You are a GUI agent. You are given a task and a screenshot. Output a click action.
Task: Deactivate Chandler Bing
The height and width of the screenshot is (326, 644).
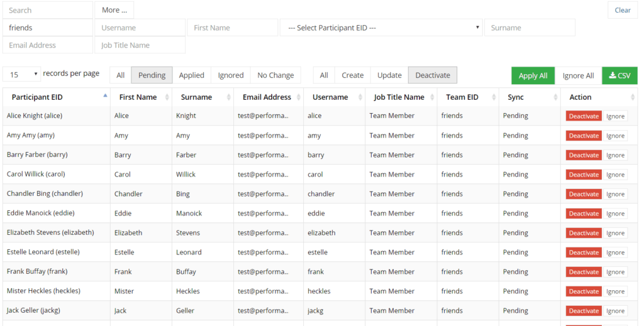point(584,194)
